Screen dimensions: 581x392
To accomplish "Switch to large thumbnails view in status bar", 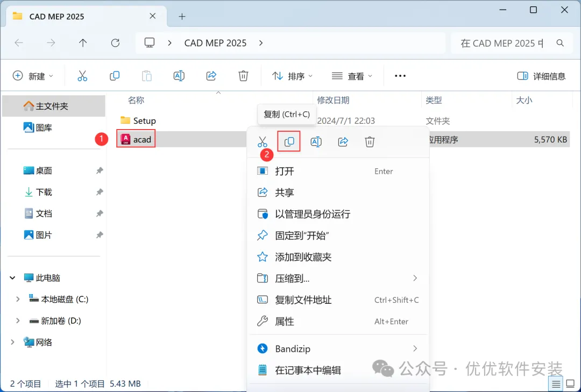I will (x=571, y=384).
